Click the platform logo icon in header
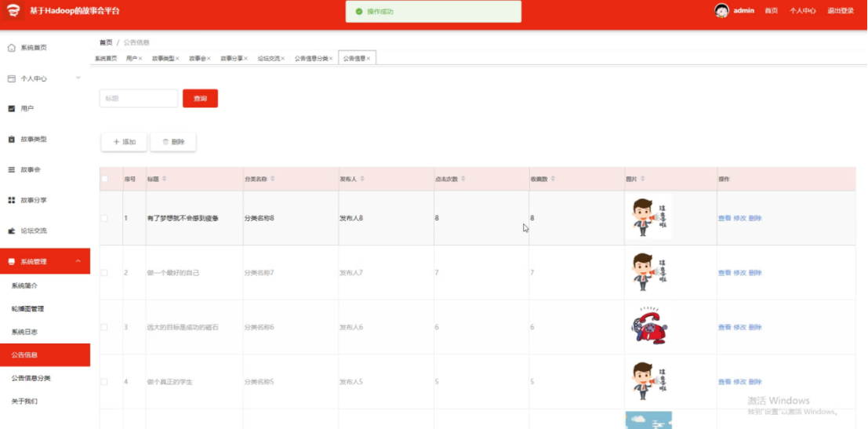This screenshot has height=429, width=868. click(x=13, y=11)
